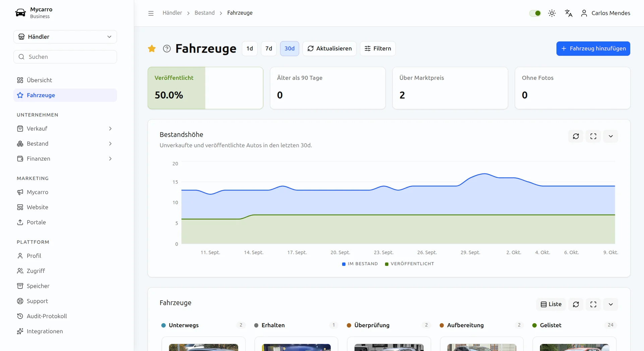Click Fahrzeug hinzufügen button
The height and width of the screenshot is (351, 644).
click(x=593, y=49)
